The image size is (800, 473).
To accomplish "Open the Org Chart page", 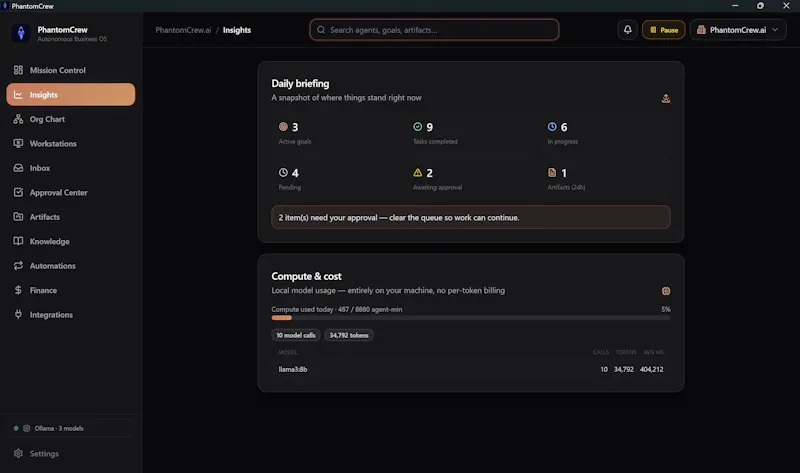I will coord(70,119).
